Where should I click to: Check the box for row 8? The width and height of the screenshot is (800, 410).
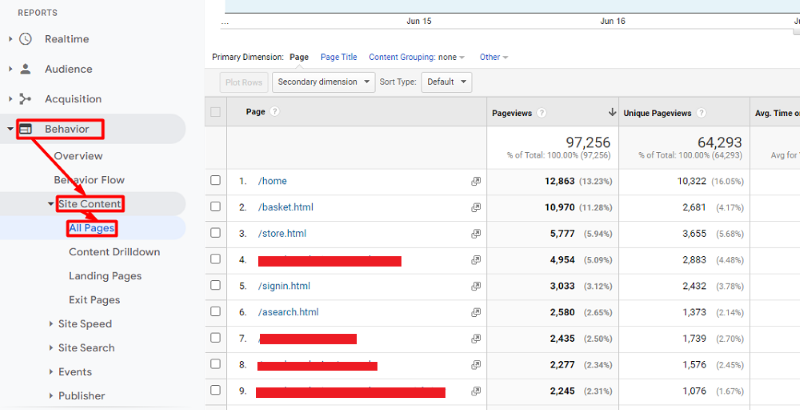(x=215, y=364)
